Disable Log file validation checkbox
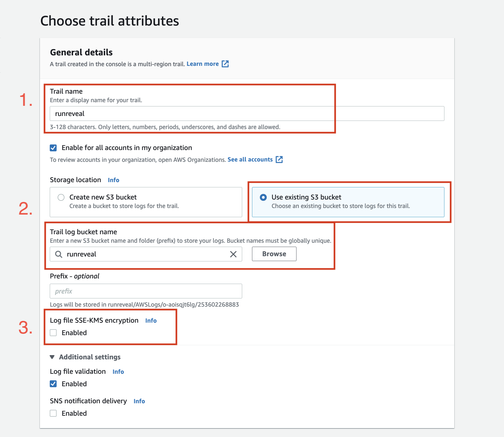Viewport: 504px width, 437px height. (x=53, y=384)
